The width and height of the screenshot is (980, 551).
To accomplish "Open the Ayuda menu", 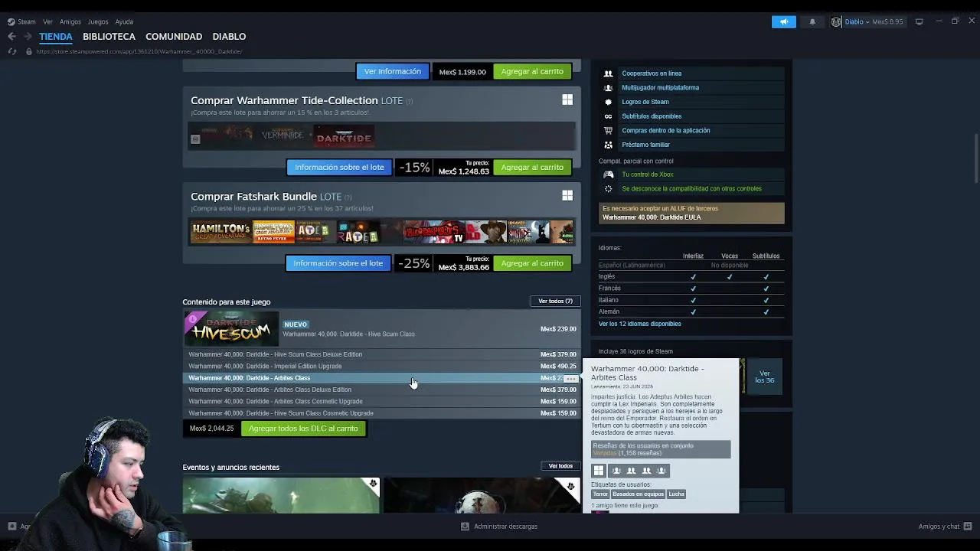I will pos(124,21).
